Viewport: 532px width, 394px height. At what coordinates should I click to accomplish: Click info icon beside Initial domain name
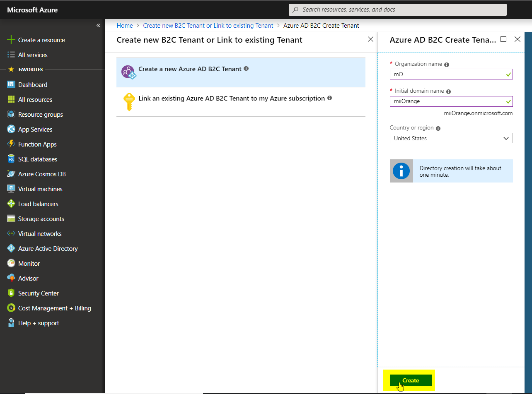point(448,91)
